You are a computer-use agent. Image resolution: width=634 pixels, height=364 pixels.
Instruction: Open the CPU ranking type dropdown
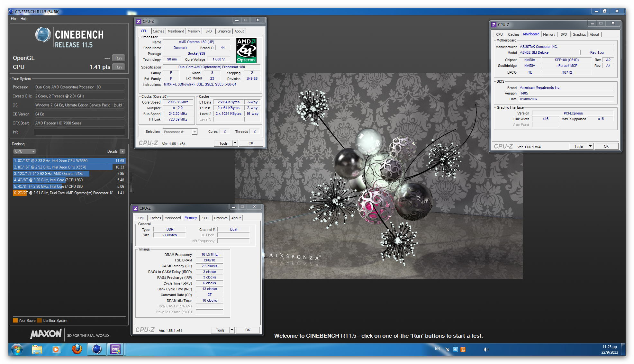(24, 151)
